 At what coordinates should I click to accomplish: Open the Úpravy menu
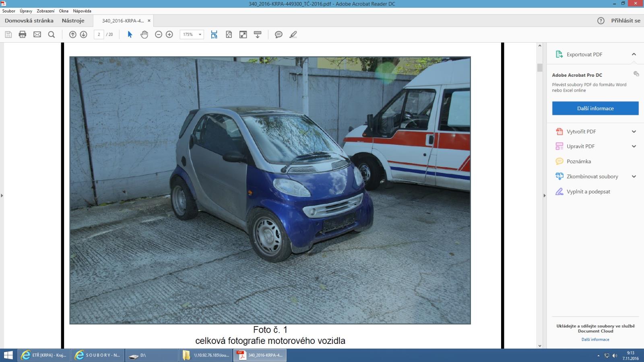coord(26,11)
